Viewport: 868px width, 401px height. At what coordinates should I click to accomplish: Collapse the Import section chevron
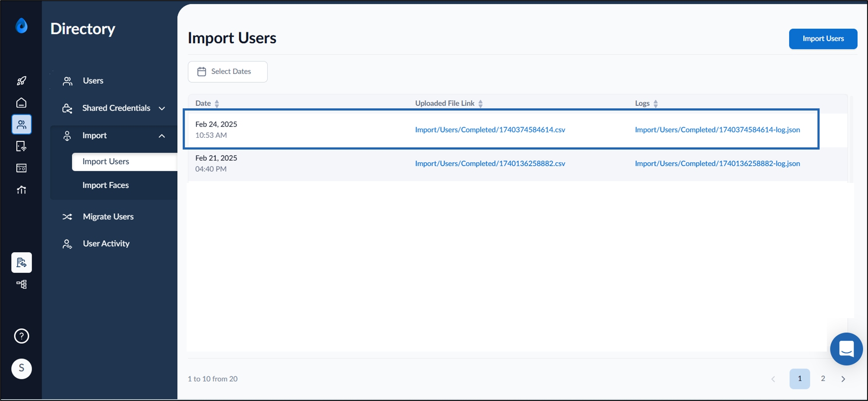[x=162, y=136]
